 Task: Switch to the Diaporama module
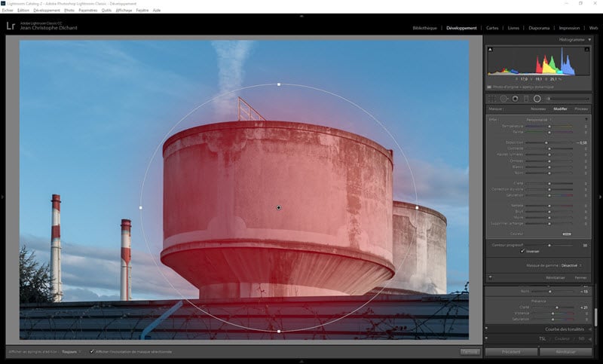[539, 28]
